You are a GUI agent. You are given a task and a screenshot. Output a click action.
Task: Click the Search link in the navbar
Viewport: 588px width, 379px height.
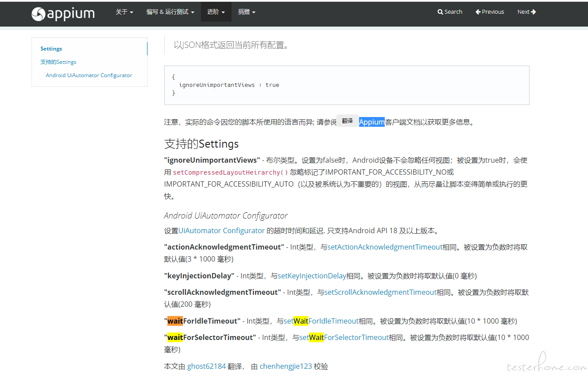tap(450, 12)
